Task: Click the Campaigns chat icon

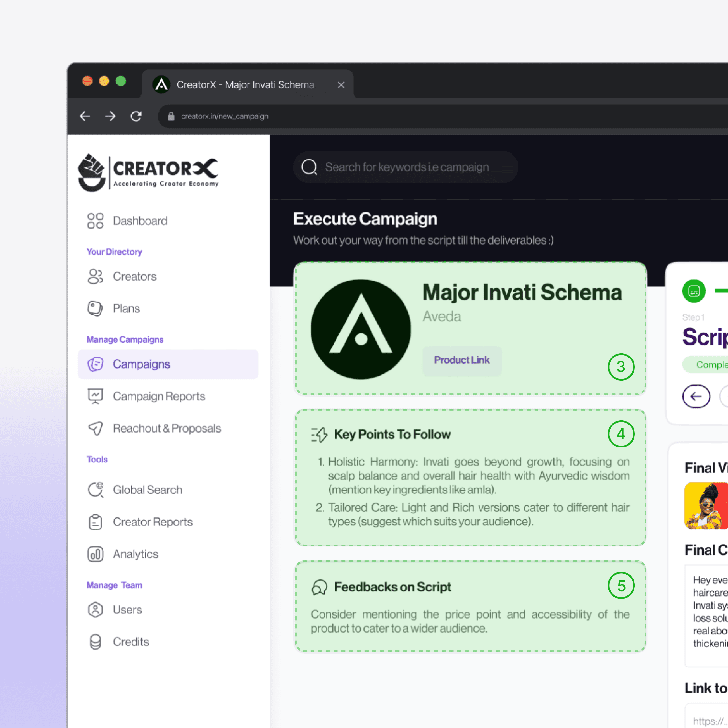Action: pos(95,364)
